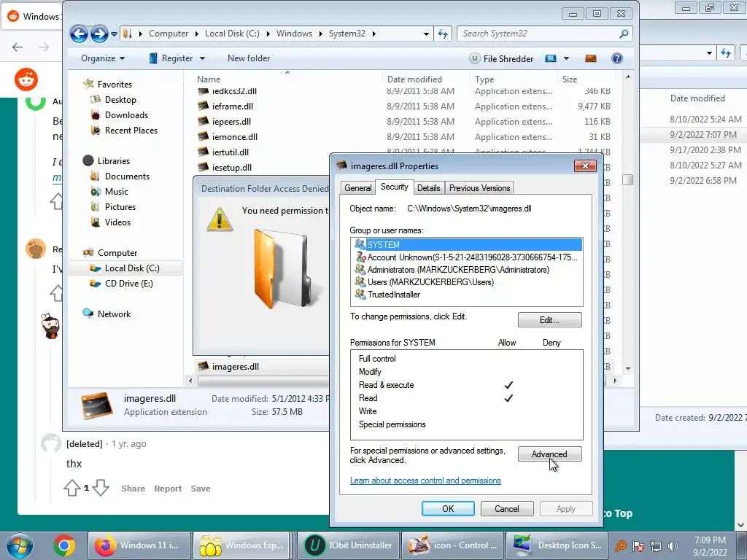Open Chrome from the taskbar
Image resolution: width=747 pixels, height=560 pixels.
click(64, 545)
